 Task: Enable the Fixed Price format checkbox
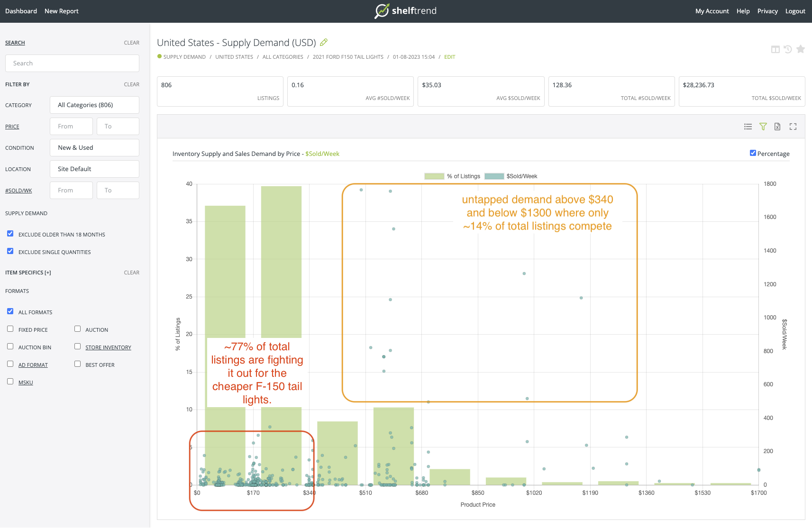[x=10, y=329]
